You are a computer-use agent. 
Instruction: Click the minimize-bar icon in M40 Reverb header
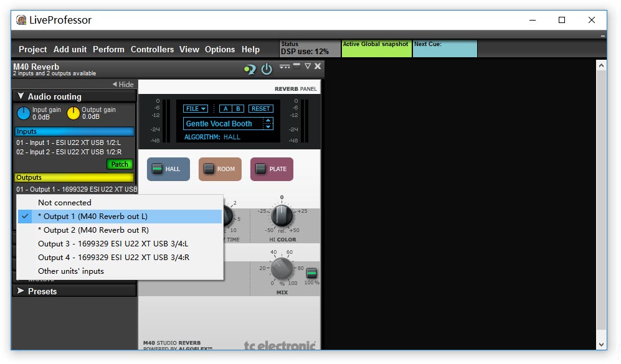click(x=296, y=65)
